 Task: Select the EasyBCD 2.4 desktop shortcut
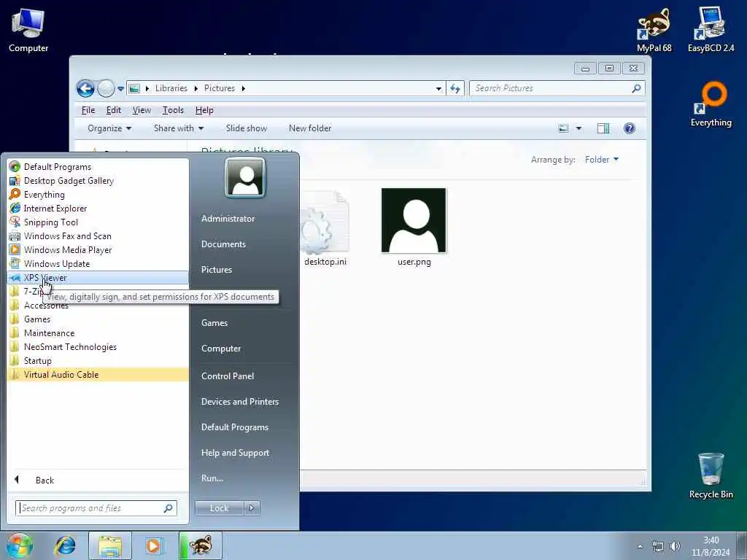pyautogui.click(x=711, y=31)
